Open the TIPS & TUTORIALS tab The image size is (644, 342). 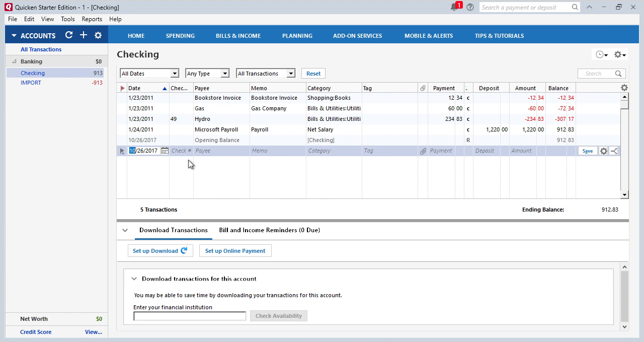coord(499,36)
